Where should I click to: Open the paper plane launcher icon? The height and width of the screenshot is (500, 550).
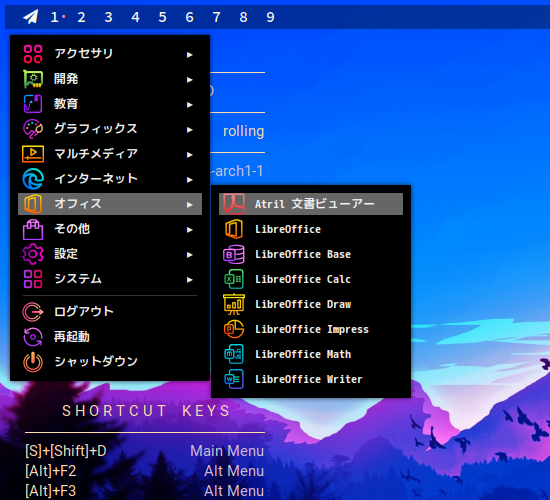(31, 17)
